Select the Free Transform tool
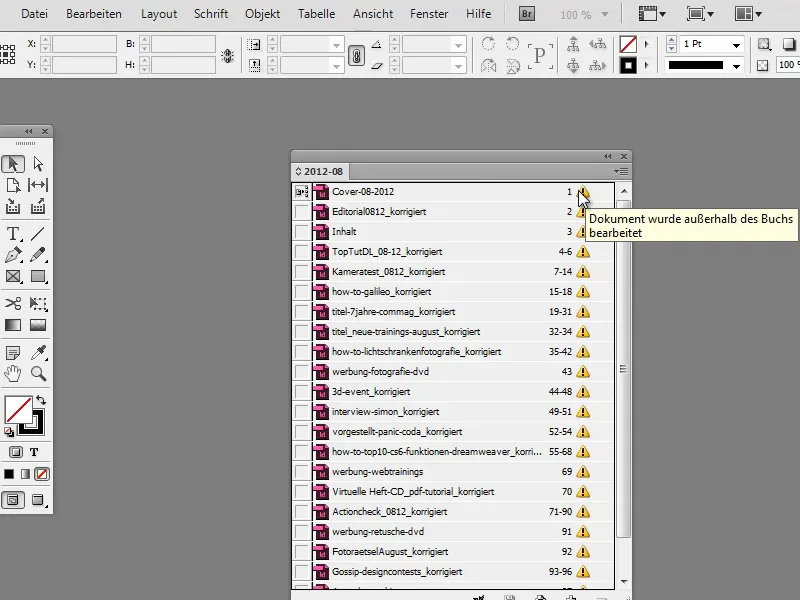 click(38, 304)
